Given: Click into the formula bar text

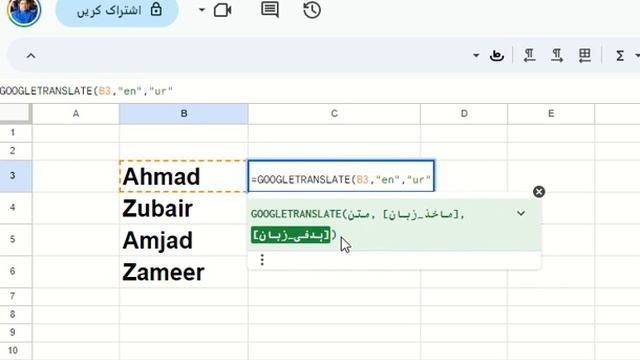Looking at the screenshot, I should (x=87, y=91).
